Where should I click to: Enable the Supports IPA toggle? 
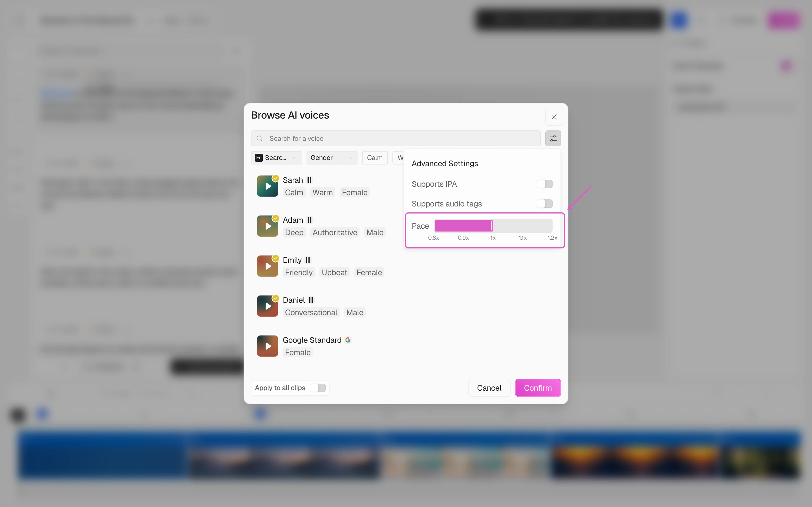pyautogui.click(x=544, y=184)
